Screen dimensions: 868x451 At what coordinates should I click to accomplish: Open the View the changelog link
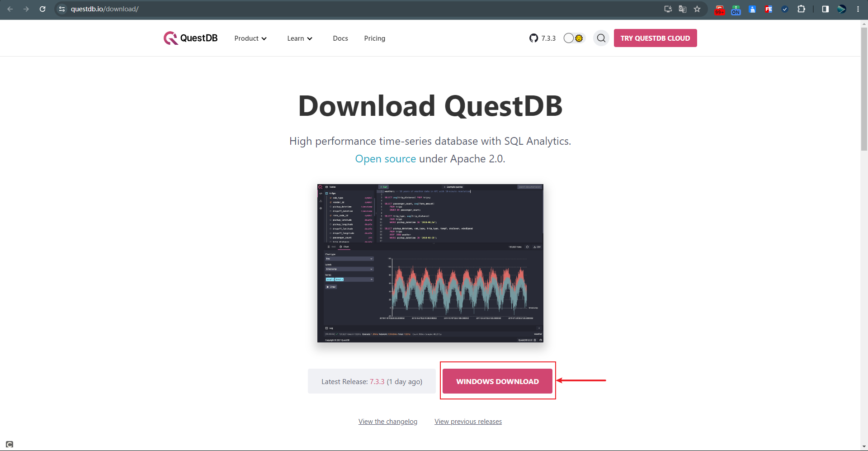[387, 422]
